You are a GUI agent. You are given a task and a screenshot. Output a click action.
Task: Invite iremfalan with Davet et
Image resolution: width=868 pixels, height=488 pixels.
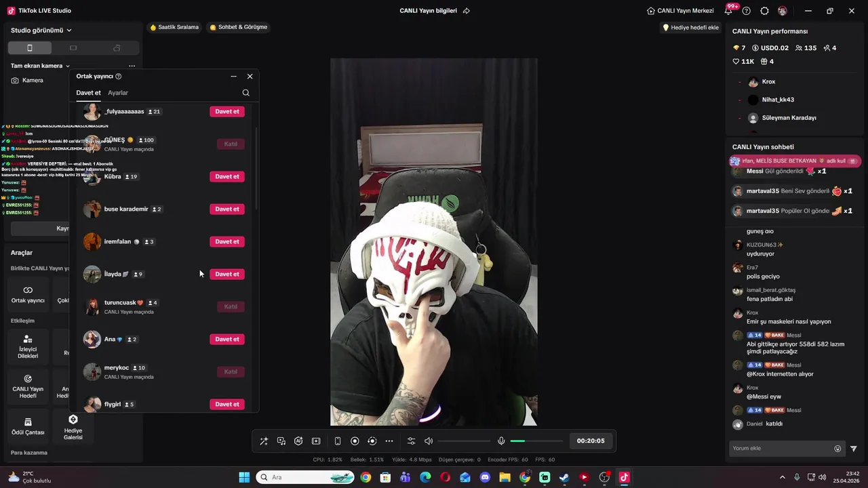pyautogui.click(x=227, y=241)
